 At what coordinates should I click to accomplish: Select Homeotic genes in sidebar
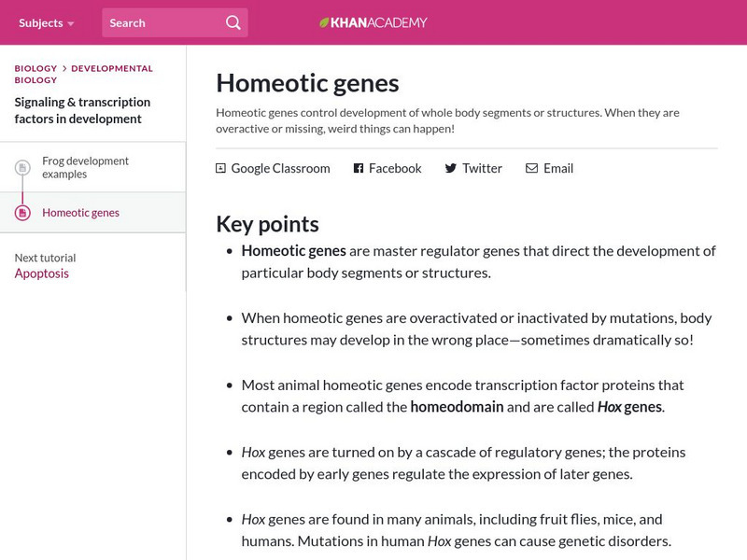coord(80,213)
